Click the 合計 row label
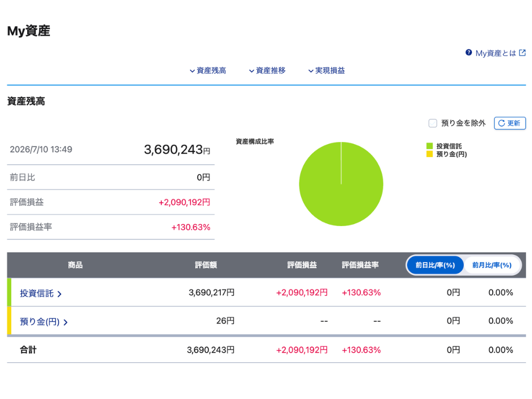 (28, 350)
